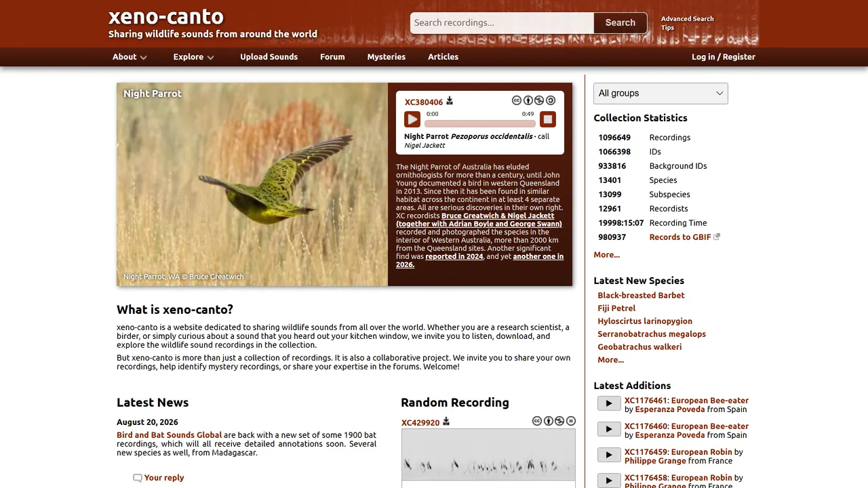Open Hyloscirtus larinopygion species link
Viewport: 868px width, 488px height.
645,321
